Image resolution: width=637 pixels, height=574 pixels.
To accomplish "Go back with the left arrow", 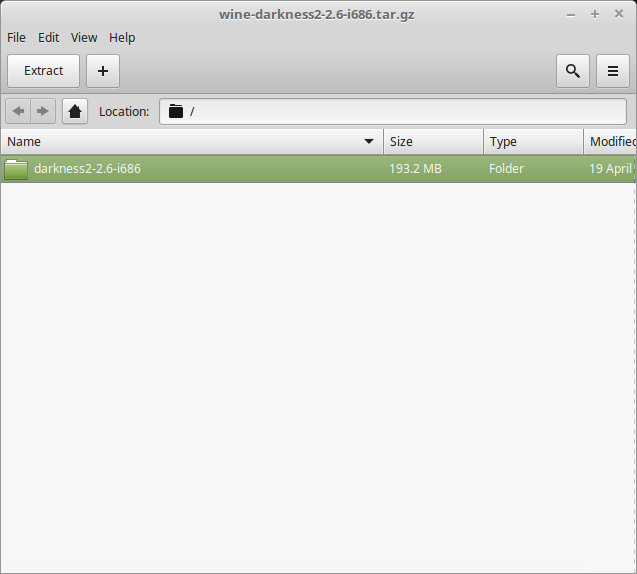I will (18, 111).
